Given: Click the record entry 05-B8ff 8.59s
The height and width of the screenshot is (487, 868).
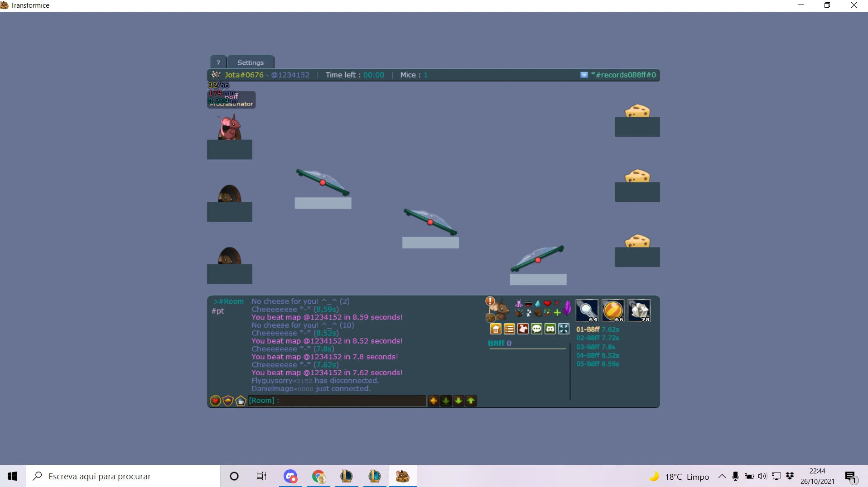Looking at the screenshot, I should click(598, 364).
